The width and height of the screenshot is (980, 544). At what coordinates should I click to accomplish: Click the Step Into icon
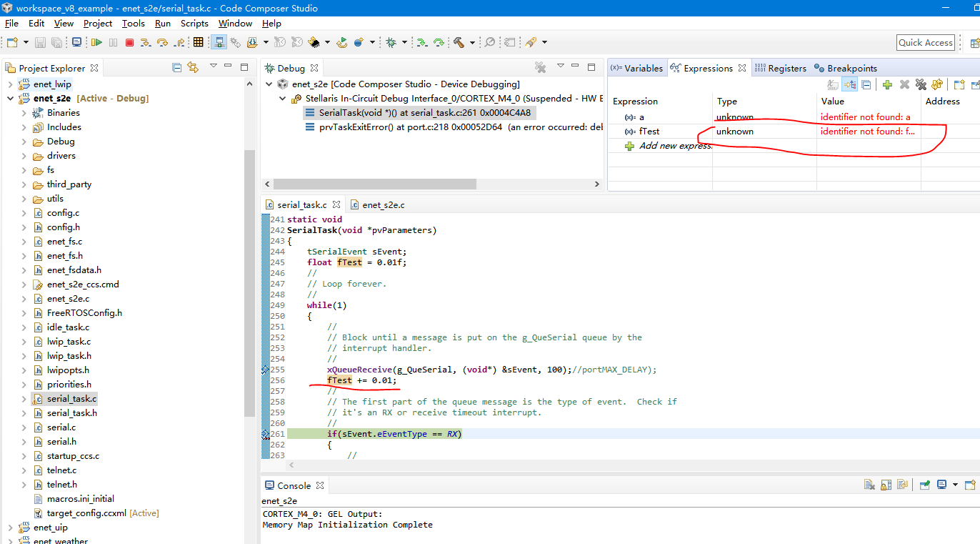coord(146,43)
